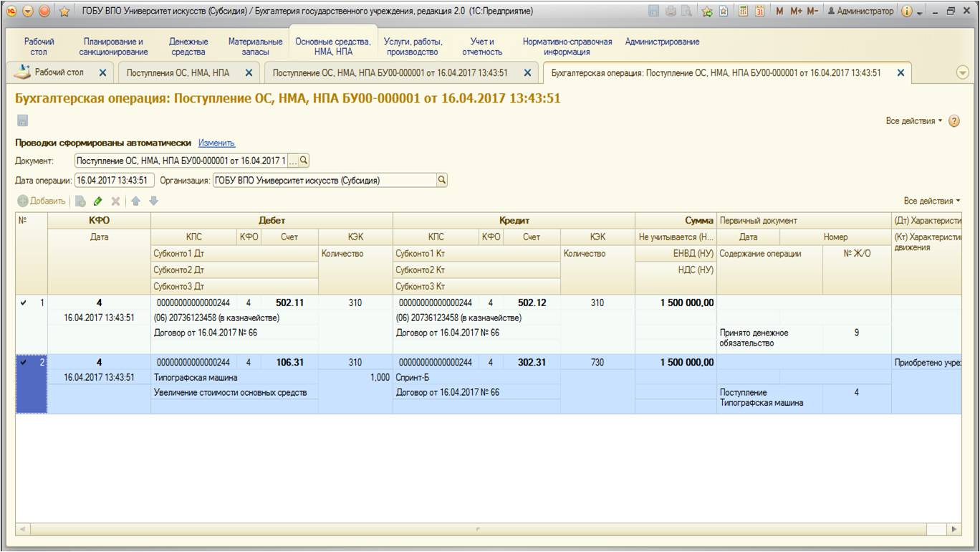Toggle the checkmark on row 2
This screenshot has width=980, height=552.
(x=24, y=363)
